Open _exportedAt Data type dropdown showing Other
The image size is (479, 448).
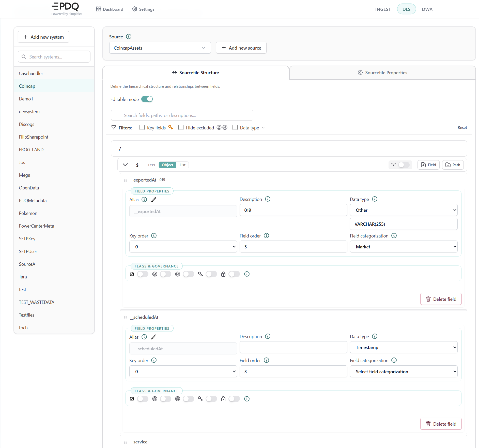point(404,210)
